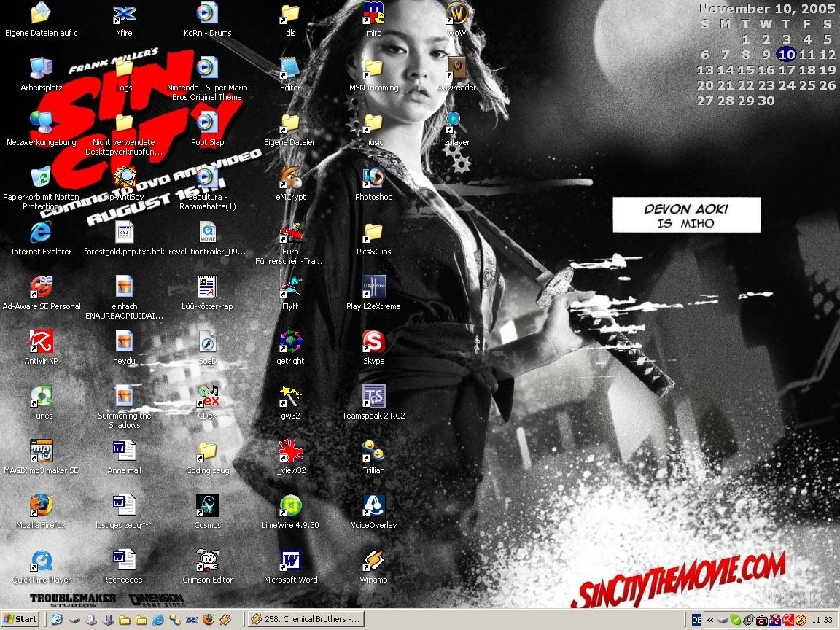
Task: Click the AntiVir umbrella tray icon
Action: tap(788, 620)
